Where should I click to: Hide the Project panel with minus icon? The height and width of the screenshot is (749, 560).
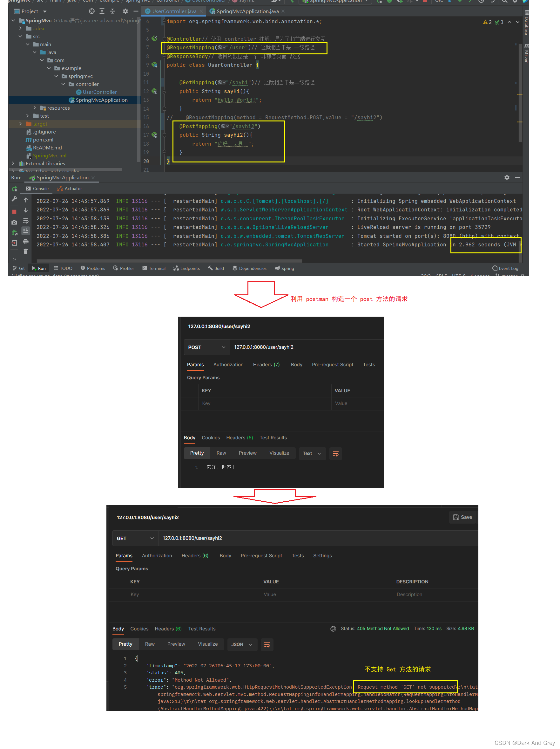pyautogui.click(x=136, y=11)
